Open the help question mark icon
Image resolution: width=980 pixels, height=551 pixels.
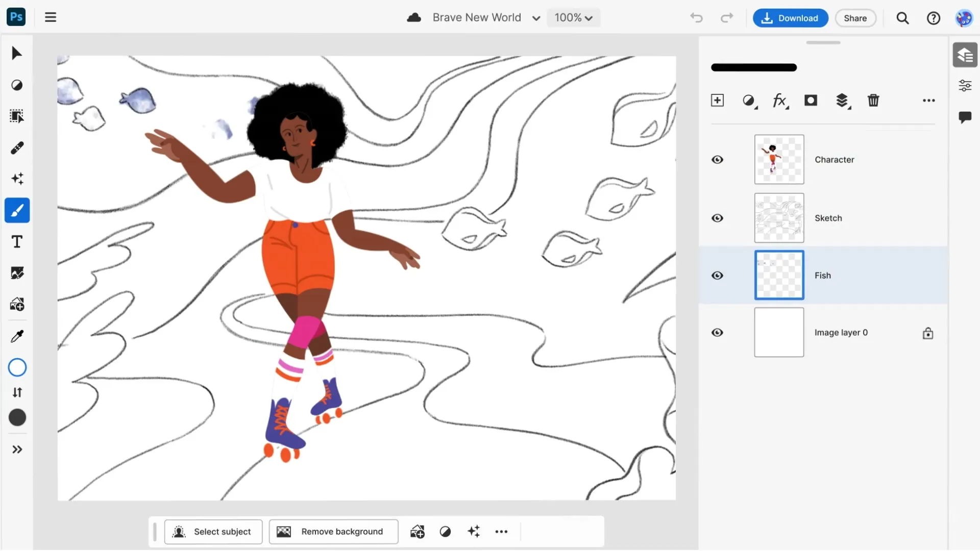point(933,18)
